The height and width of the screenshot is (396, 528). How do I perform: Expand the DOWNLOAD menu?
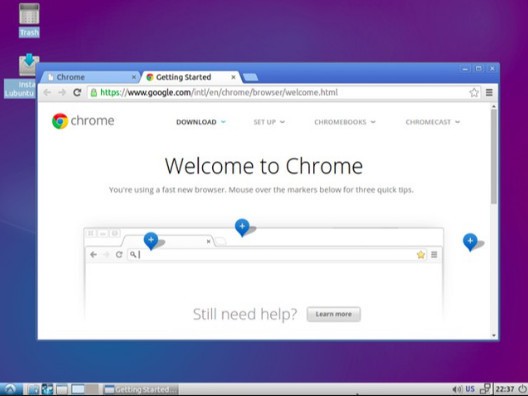click(201, 122)
